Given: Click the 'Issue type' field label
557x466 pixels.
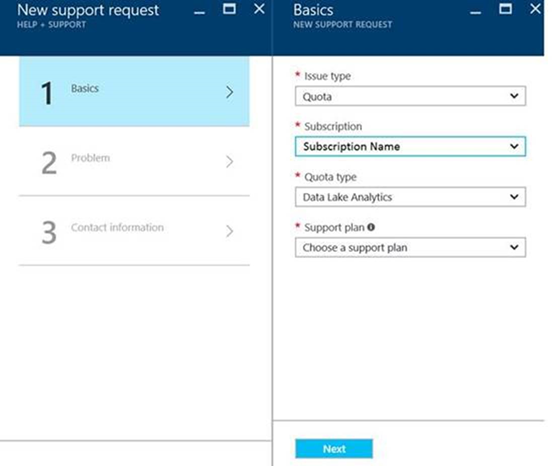Looking at the screenshot, I should 328,76.
